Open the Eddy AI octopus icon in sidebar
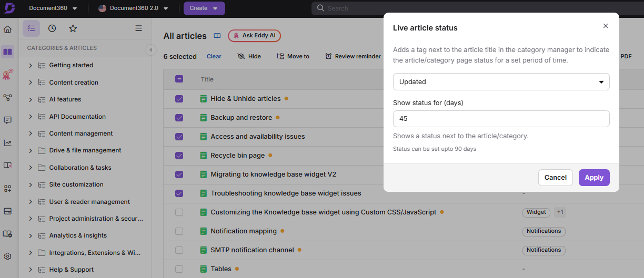 (x=7, y=75)
